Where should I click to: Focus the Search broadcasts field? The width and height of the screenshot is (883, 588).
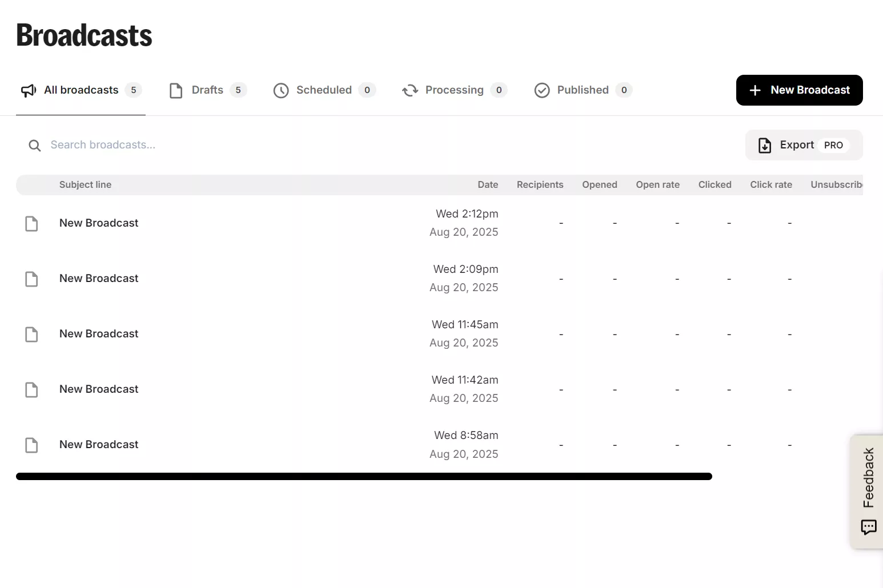[x=228, y=145]
